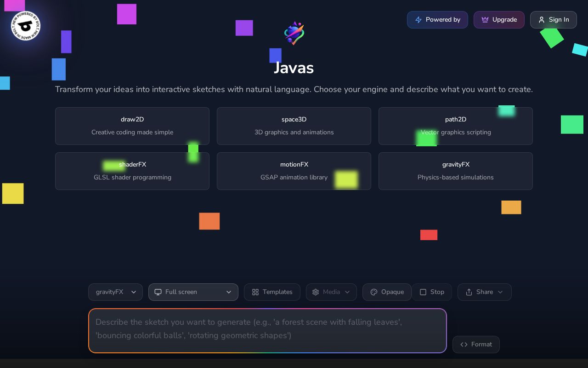Click the colorful app logo above title
Screen dimensions: 588x368
(294, 33)
